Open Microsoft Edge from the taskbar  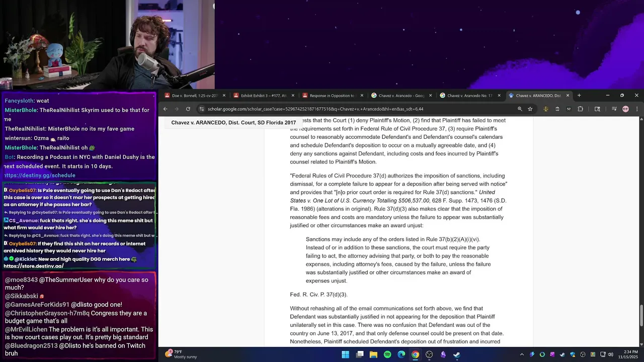click(x=401, y=354)
